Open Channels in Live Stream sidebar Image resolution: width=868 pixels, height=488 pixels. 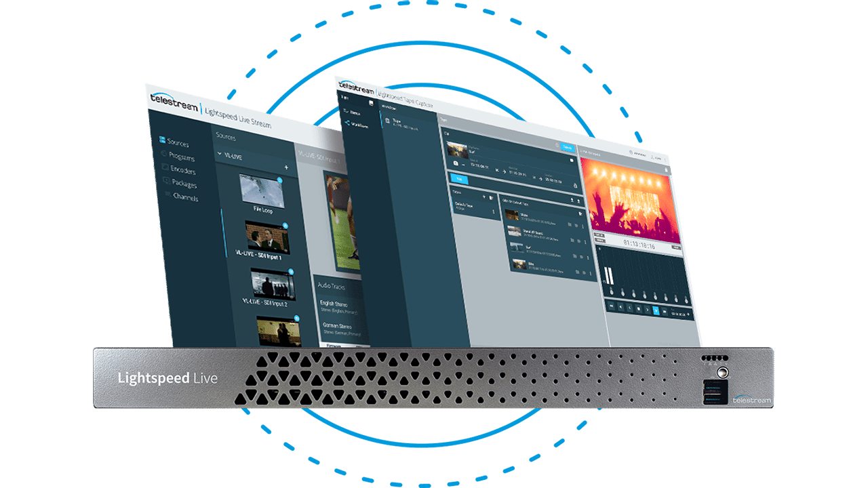click(181, 197)
